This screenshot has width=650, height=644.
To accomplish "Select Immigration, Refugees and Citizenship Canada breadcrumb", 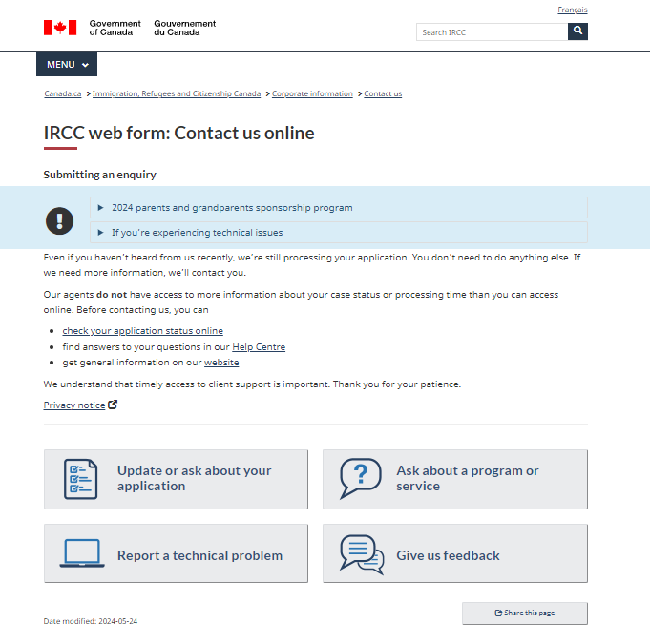I will (x=177, y=93).
